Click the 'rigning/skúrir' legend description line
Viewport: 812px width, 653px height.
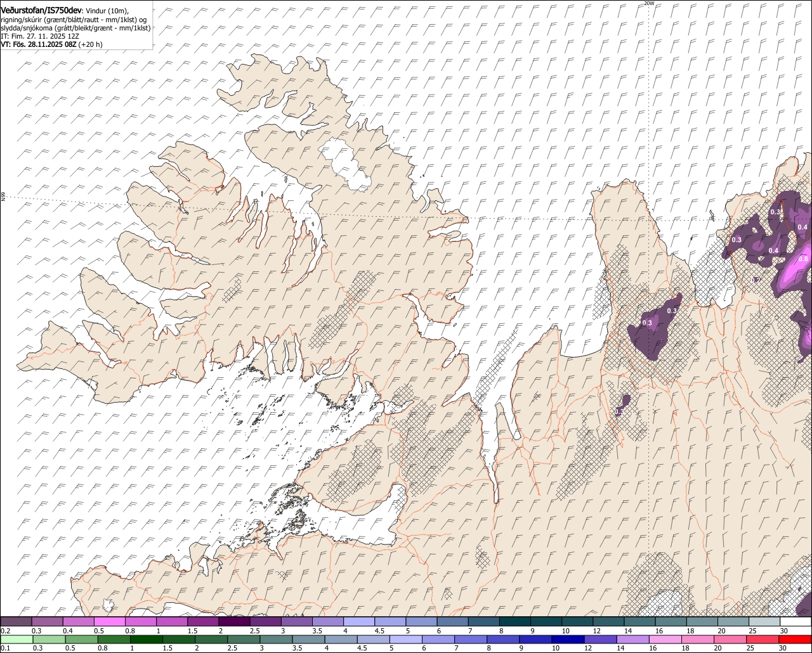(74, 20)
